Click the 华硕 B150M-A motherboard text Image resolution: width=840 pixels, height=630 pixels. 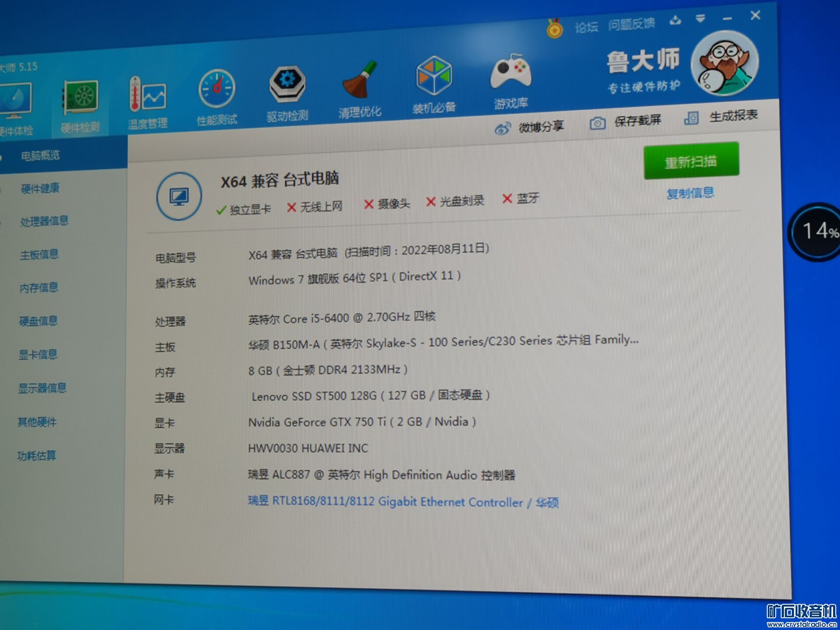tap(444, 342)
